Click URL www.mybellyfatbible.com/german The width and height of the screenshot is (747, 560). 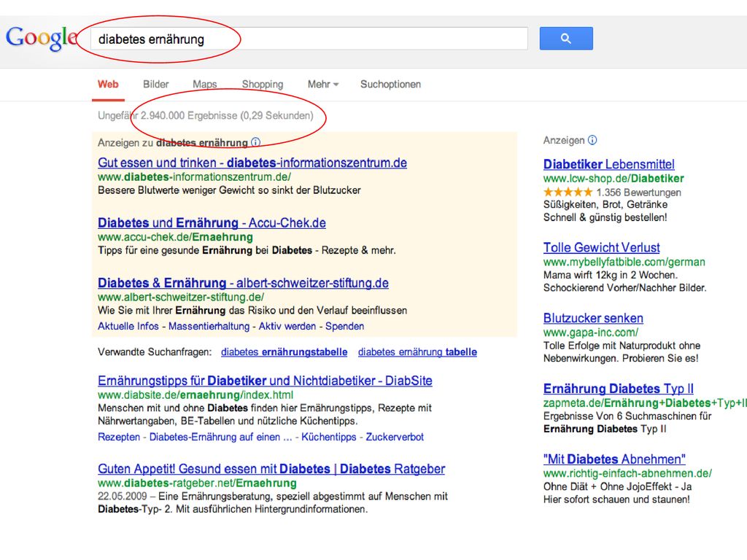pos(624,262)
